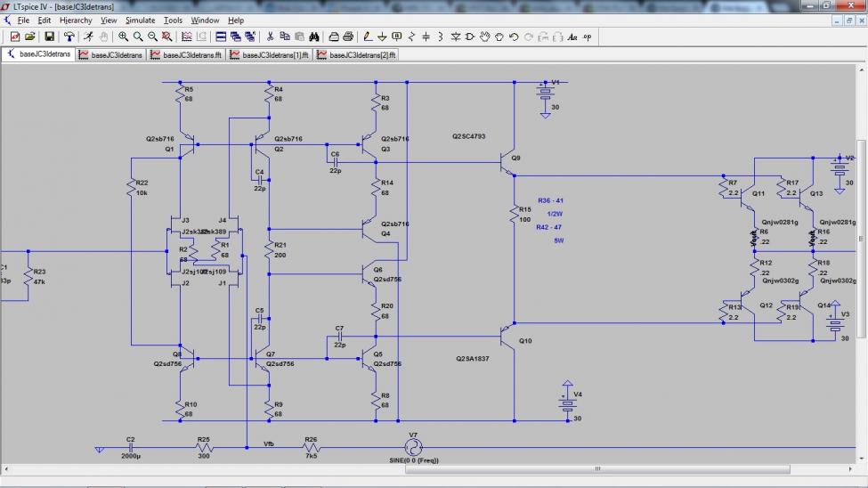This screenshot has width=868, height=488.
Task: Add SPICE directive with .op icon
Action: click(x=588, y=37)
